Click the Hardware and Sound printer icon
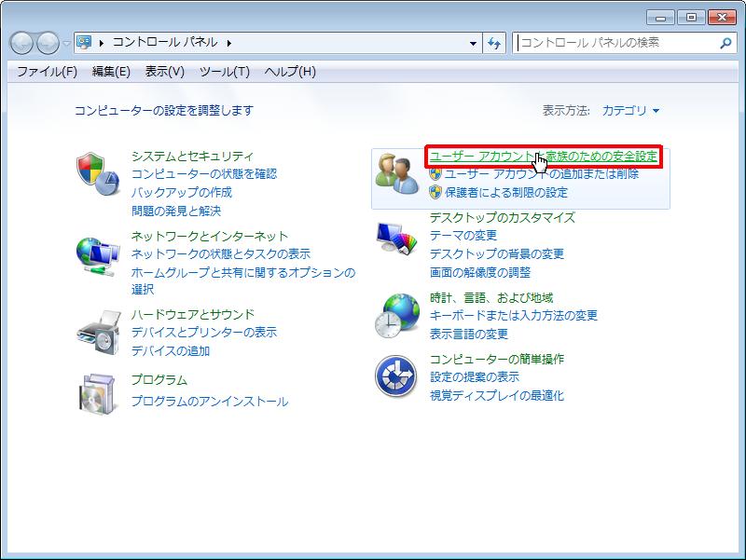746x560 pixels. coord(98,331)
